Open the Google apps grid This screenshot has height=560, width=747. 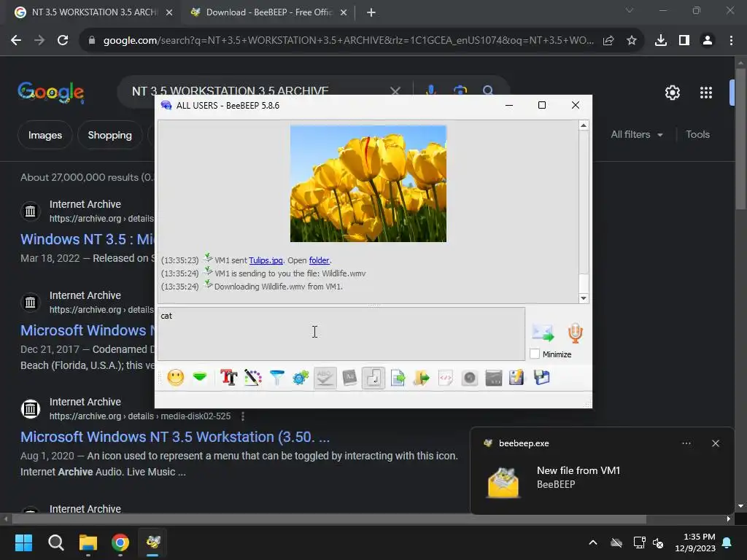705,93
